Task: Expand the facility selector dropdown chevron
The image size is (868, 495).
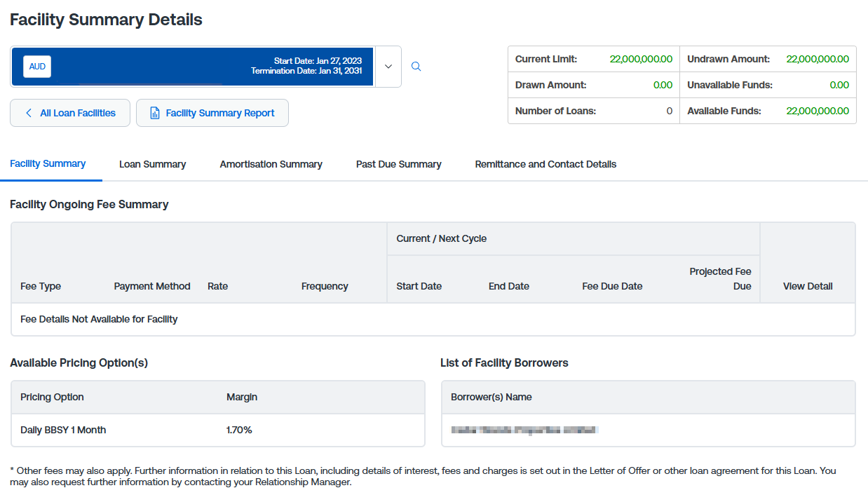Action: coord(388,67)
